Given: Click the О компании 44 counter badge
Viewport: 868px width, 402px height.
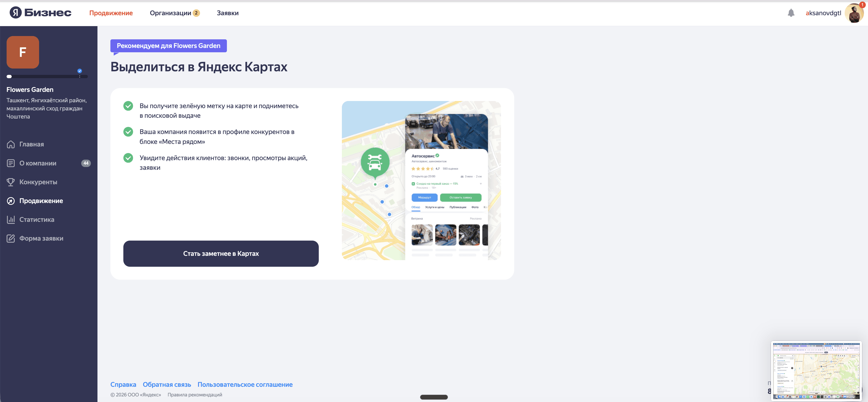Looking at the screenshot, I should [x=86, y=163].
